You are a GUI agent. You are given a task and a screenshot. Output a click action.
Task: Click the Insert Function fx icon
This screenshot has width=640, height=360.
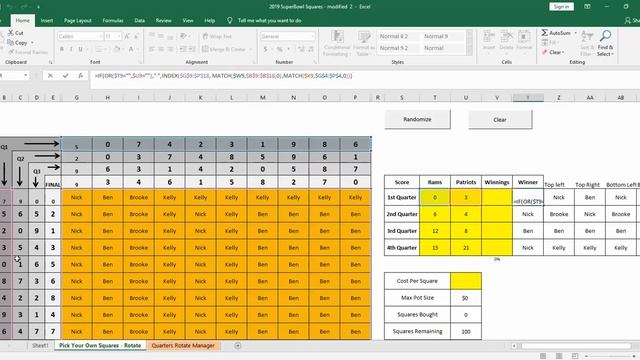[80, 76]
